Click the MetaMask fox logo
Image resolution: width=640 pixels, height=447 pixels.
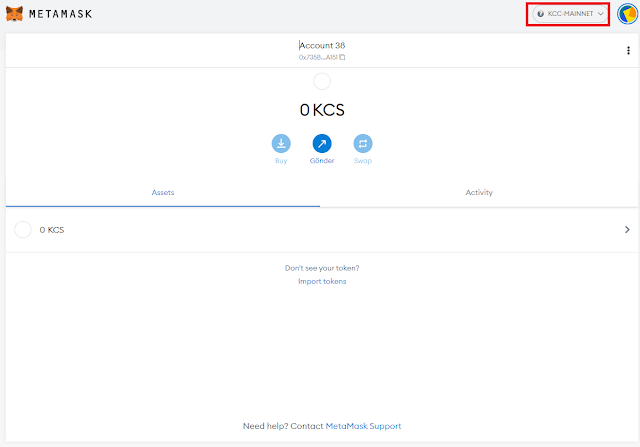14,14
